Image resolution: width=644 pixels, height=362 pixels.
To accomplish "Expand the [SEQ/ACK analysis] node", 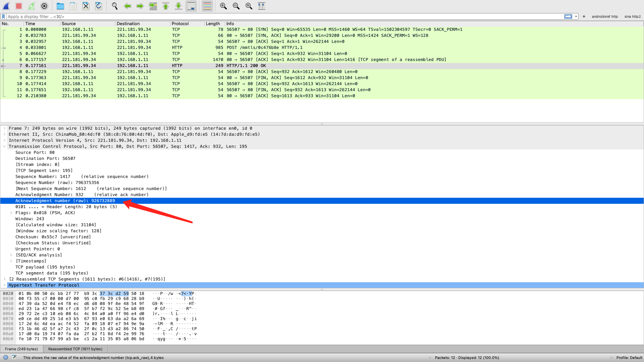I will (11, 255).
